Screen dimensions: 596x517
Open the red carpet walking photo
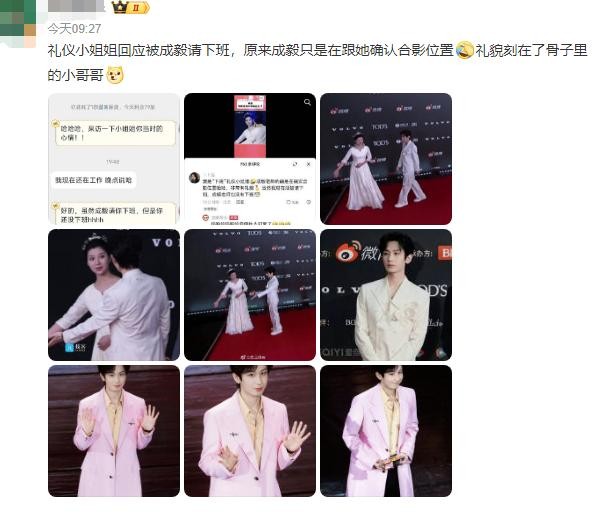click(386, 159)
